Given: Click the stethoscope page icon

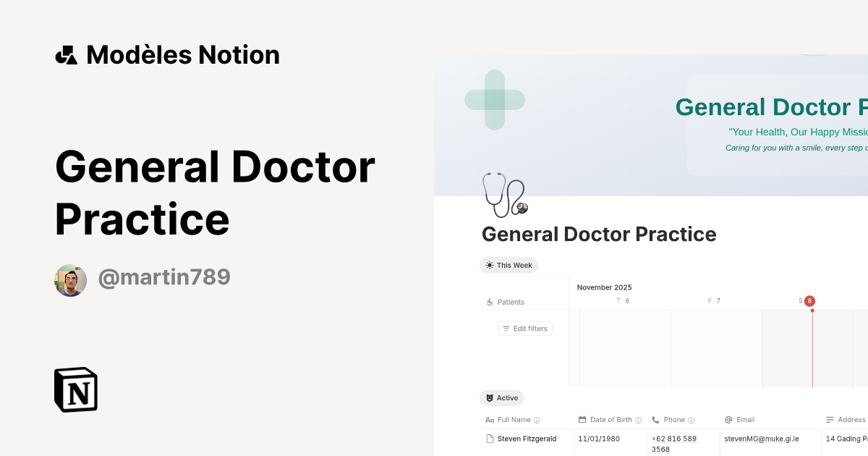Looking at the screenshot, I should (x=505, y=195).
